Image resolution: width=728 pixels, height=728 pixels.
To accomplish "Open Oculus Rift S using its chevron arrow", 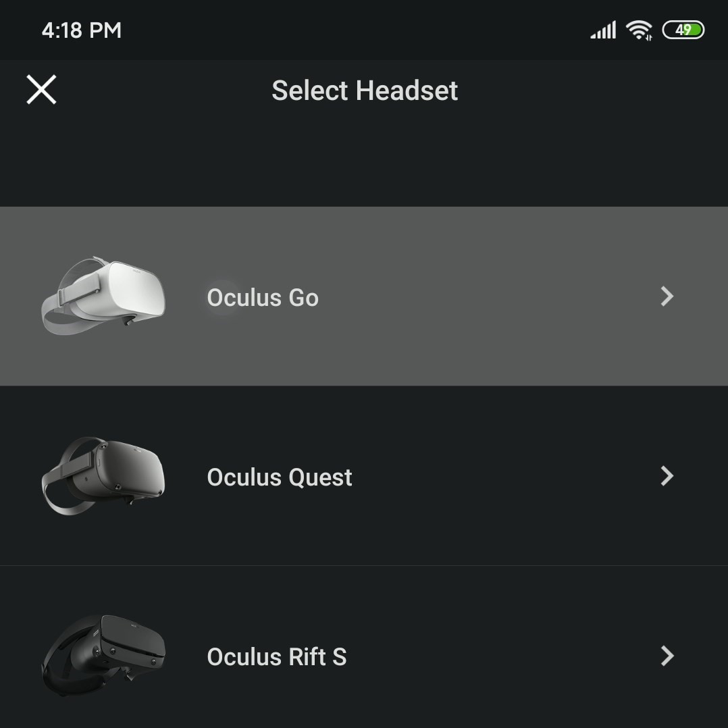I will pyautogui.click(x=667, y=656).
